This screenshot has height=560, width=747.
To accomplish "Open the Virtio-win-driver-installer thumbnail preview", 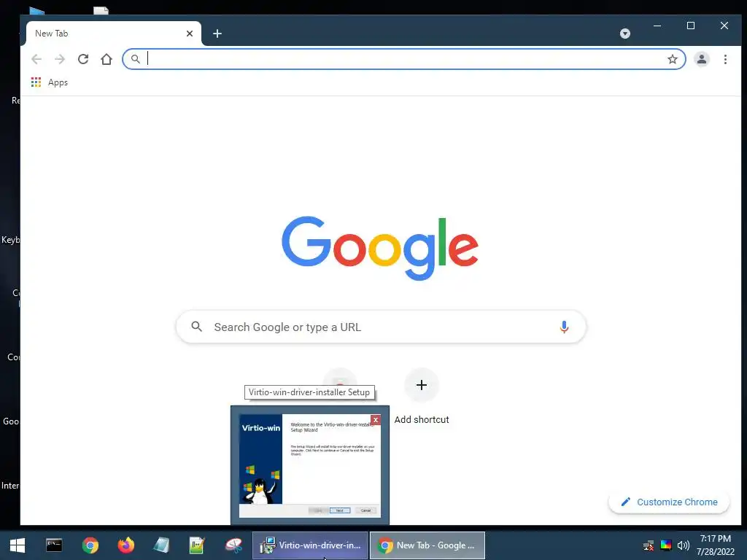I will [309, 465].
